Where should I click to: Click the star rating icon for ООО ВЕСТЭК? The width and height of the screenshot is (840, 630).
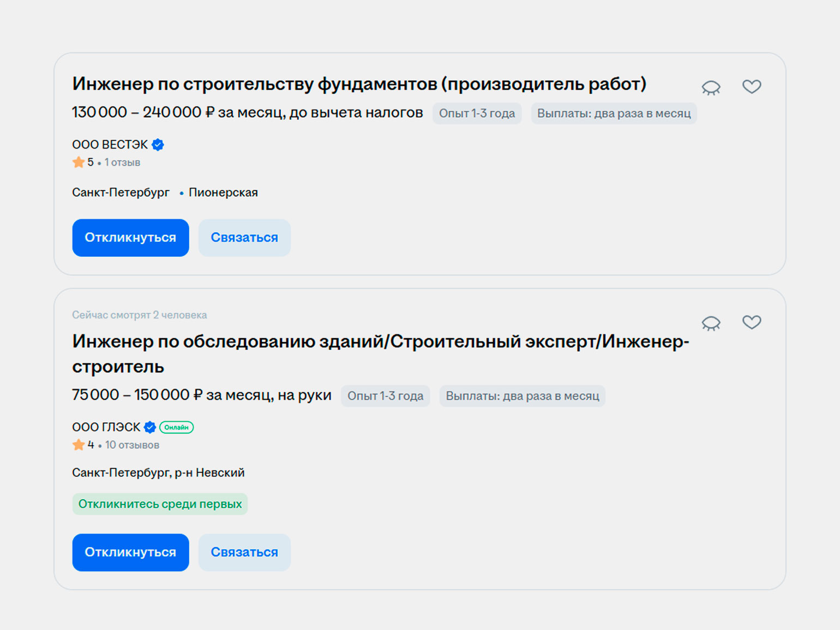[x=79, y=162]
